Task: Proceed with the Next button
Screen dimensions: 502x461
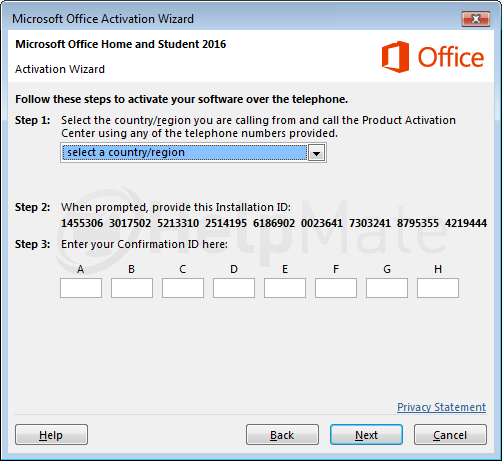Action: coord(366,435)
